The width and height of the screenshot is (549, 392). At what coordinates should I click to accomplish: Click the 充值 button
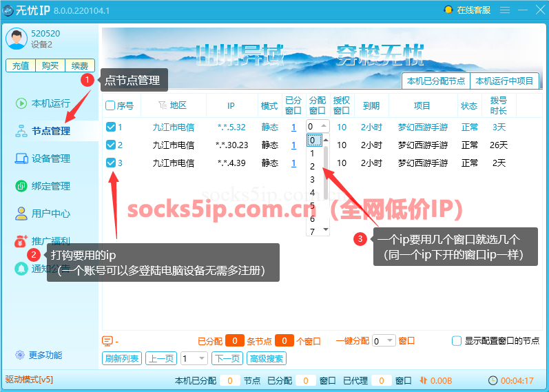(x=21, y=66)
